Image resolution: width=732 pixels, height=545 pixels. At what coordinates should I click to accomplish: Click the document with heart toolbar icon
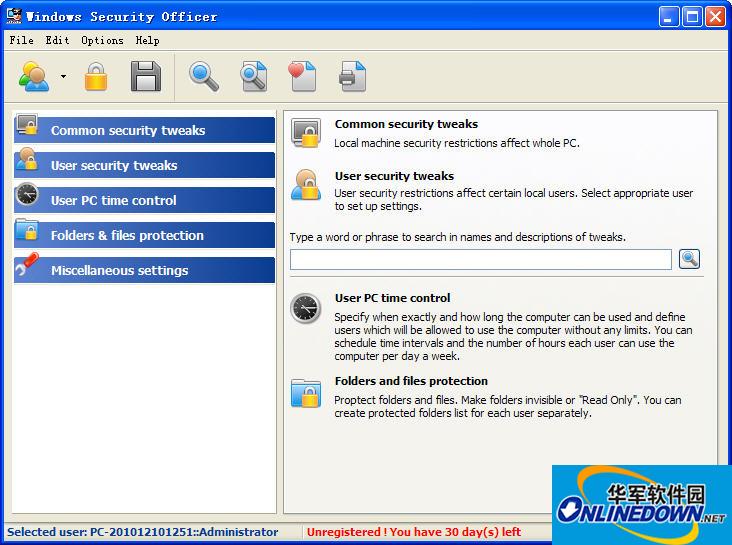[302, 76]
